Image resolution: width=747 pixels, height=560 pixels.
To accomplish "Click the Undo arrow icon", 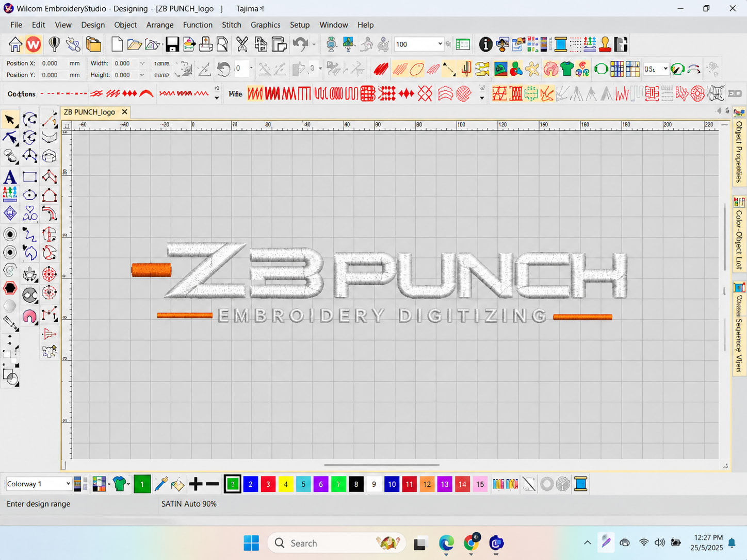I will click(x=300, y=44).
